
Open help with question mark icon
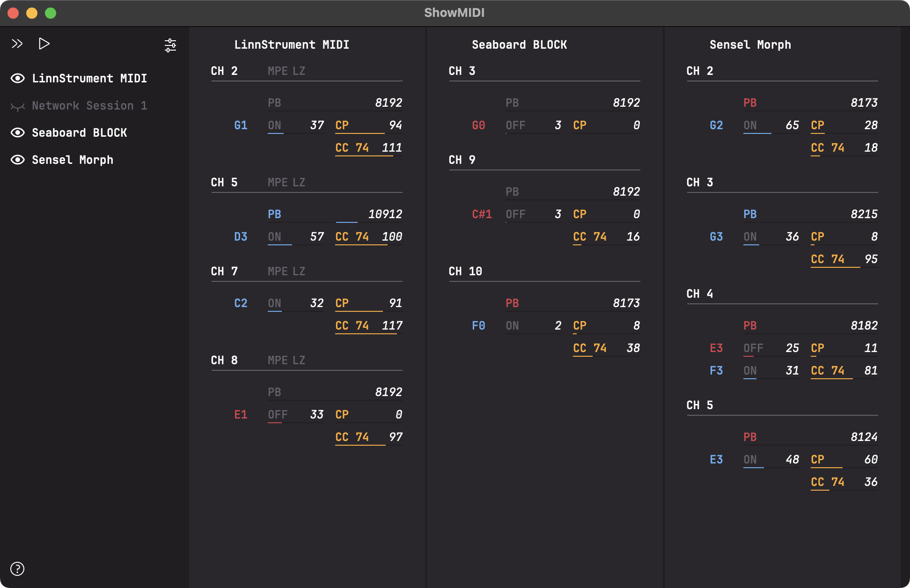pos(17,569)
